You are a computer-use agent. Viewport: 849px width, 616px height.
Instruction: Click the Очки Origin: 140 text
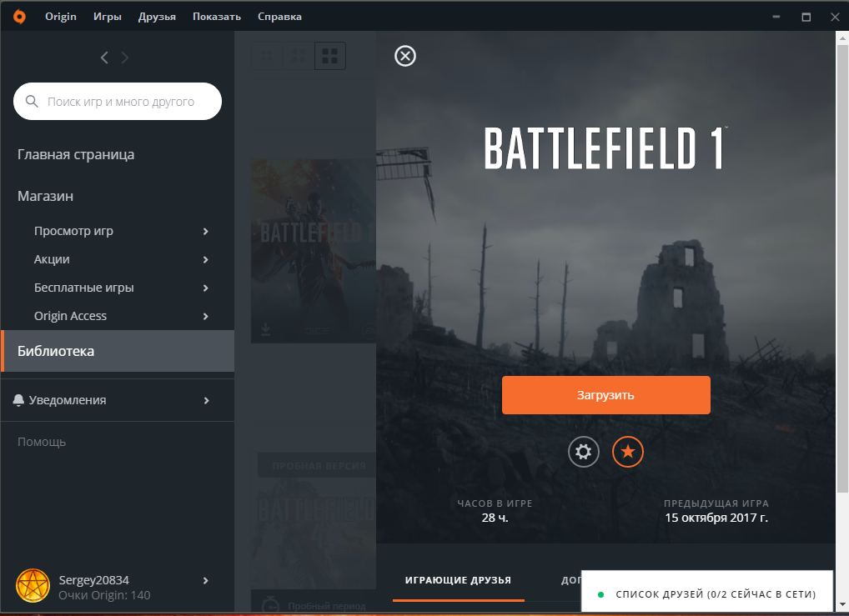104,595
